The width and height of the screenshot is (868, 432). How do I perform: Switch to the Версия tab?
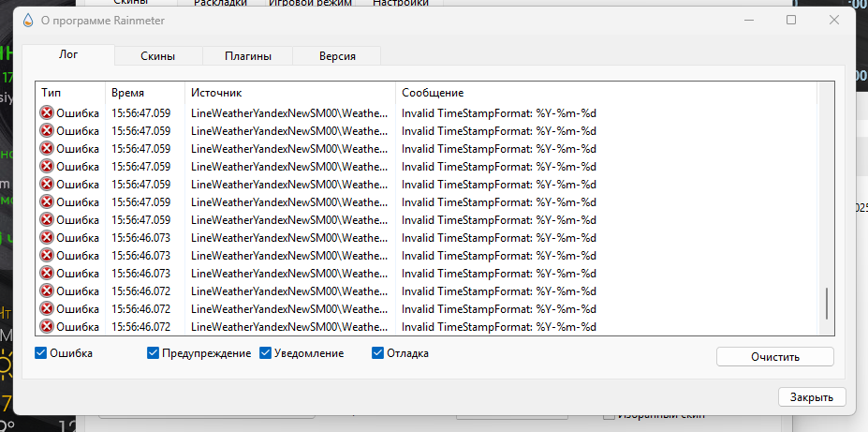pyautogui.click(x=337, y=56)
